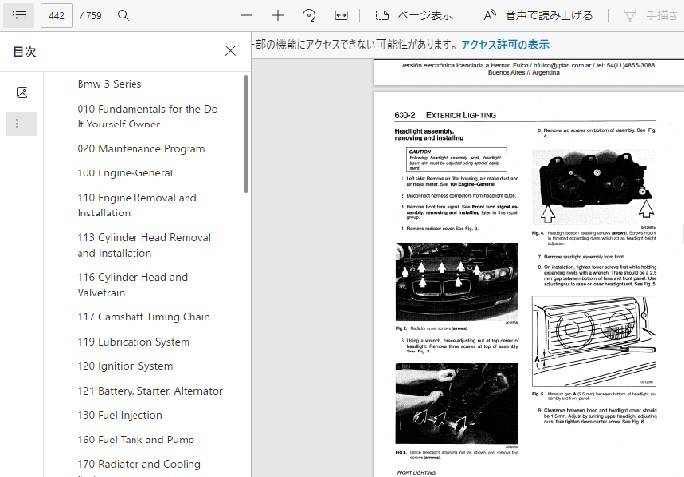Click the headlight gap diagram Fig. 5
Viewport: 684px width, 477px height.
coord(594,341)
